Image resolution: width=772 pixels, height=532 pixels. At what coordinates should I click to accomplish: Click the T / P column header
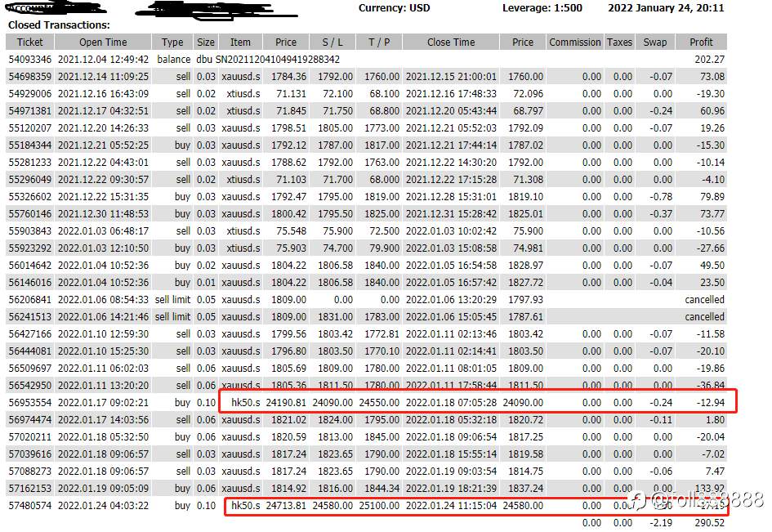pyautogui.click(x=378, y=42)
